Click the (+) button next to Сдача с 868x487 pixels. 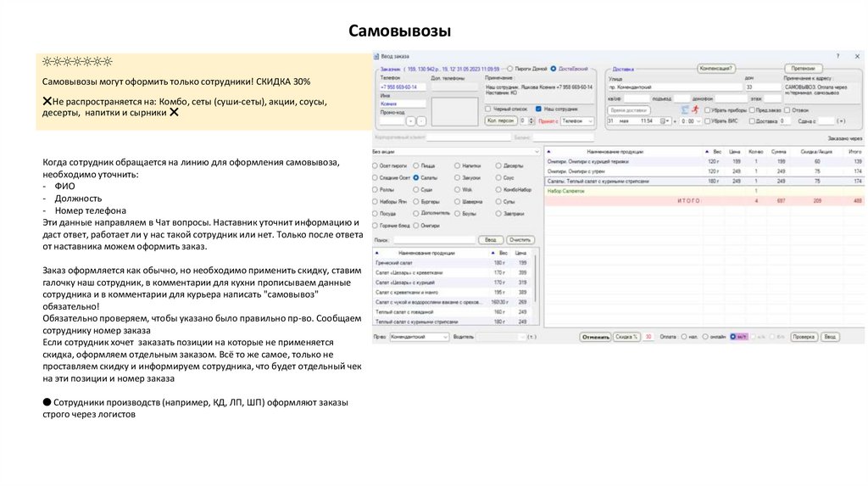coord(840,121)
